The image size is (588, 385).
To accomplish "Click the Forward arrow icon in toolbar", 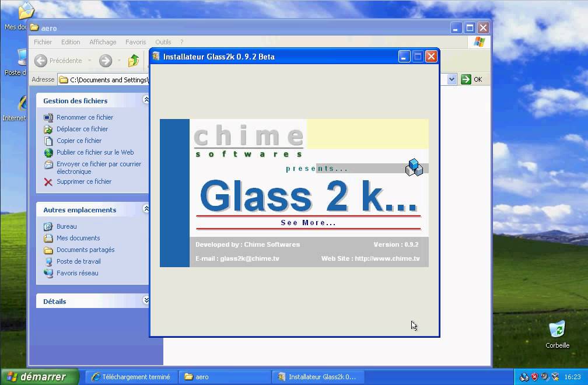I will click(x=105, y=61).
